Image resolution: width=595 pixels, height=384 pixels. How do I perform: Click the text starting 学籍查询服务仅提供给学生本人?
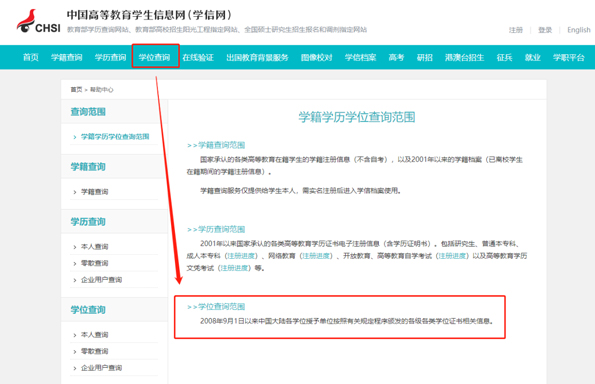tap(301, 190)
